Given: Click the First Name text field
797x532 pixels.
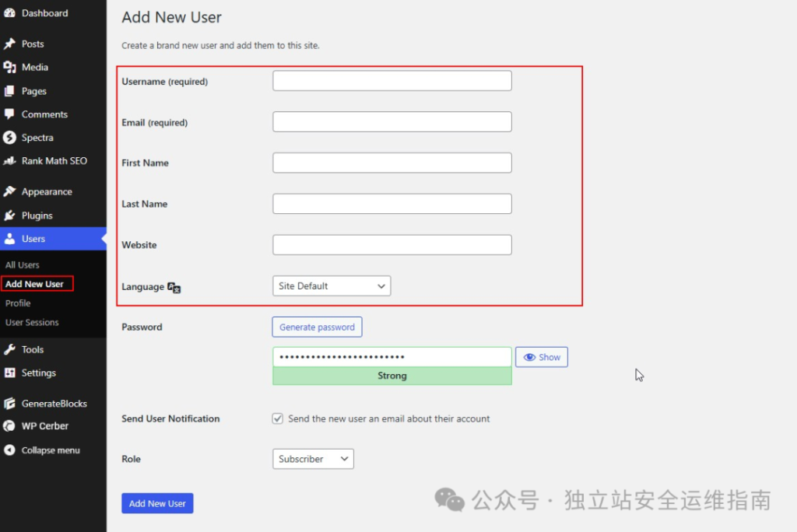Looking at the screenshot, I should pyautogui.click(x=392, y=163).
